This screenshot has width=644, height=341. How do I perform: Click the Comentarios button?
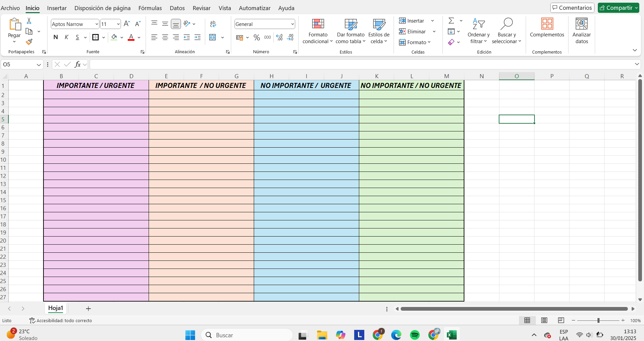click(x=572, y=8)
